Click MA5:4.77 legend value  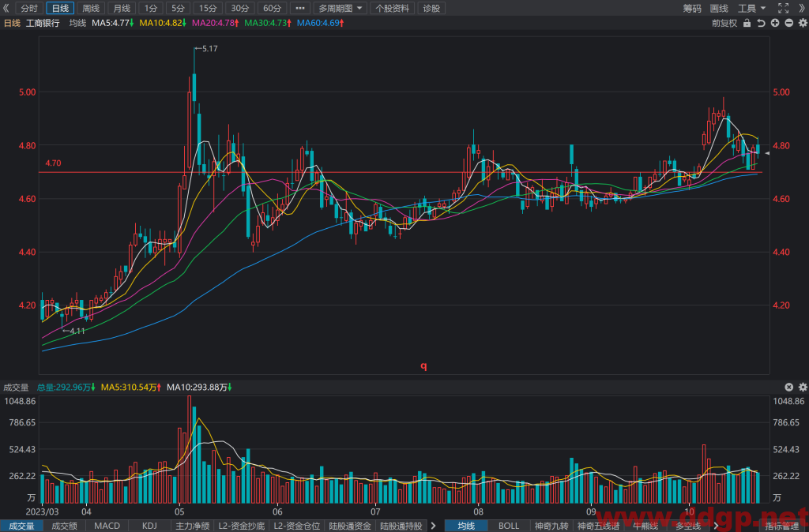112,23
